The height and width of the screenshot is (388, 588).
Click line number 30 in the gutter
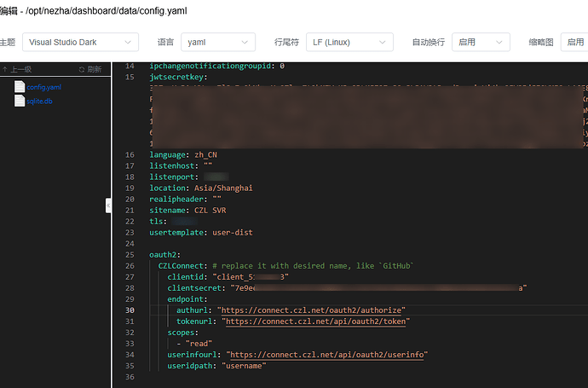(130, 310)
